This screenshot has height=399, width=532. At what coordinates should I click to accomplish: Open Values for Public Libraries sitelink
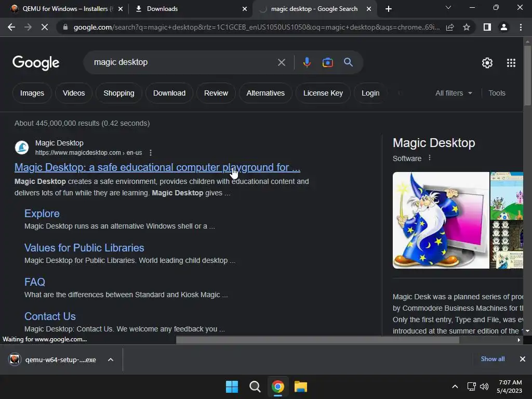[x=84, y=248]
